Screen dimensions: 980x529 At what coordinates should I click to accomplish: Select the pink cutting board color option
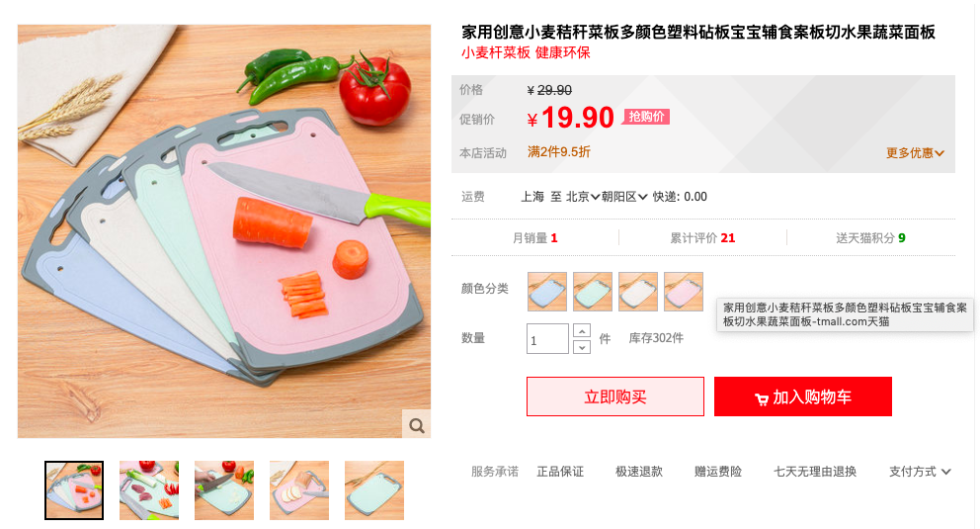(x=684, y=292)
